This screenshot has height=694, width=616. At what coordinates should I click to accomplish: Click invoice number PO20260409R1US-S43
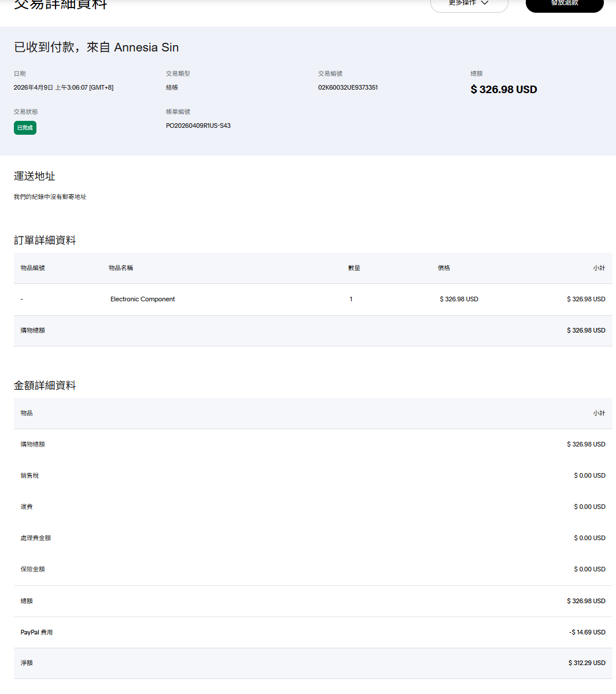click(198, 125)
